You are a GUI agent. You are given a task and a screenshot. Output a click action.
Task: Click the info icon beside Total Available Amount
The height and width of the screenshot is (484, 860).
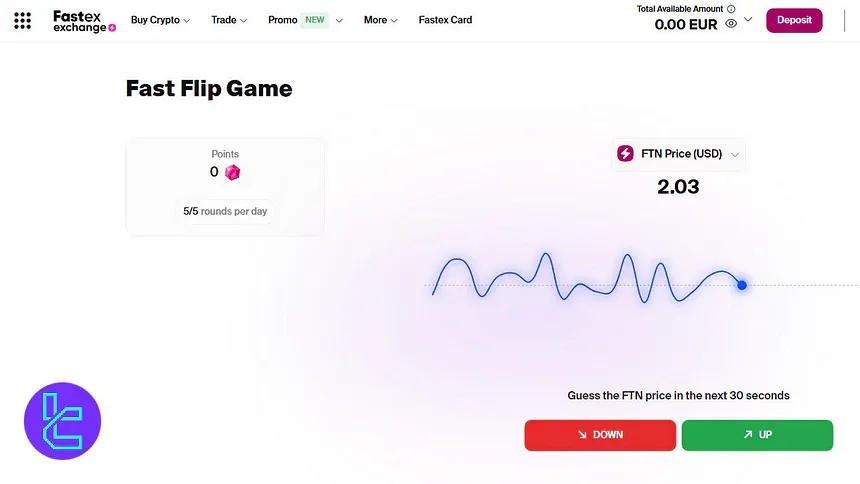[731, 9]
